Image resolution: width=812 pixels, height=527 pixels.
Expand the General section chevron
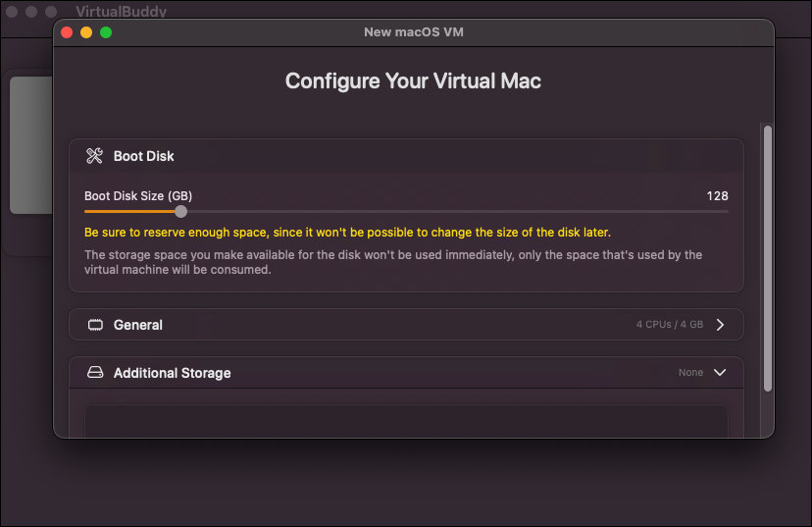[x=720, y=325]
